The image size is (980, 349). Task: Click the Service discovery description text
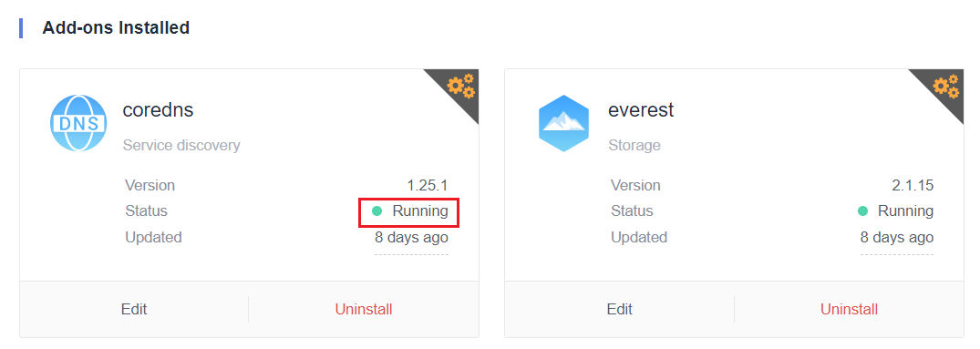click(181, 146)
